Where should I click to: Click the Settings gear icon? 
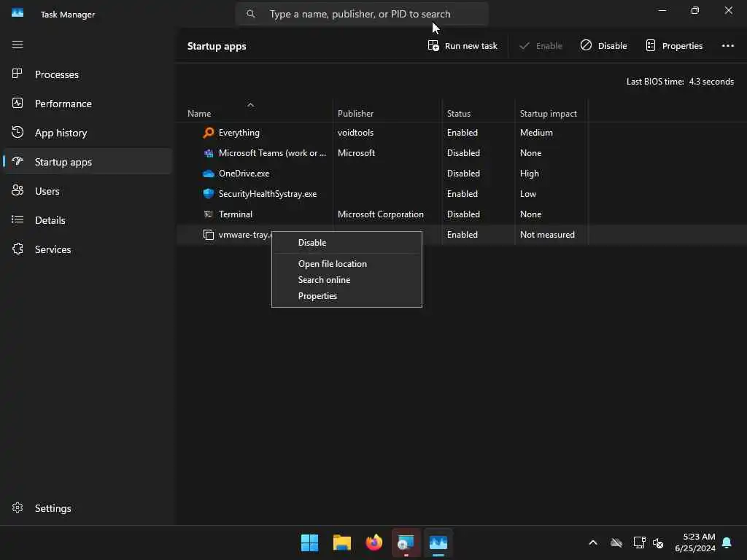coord(18,508)
